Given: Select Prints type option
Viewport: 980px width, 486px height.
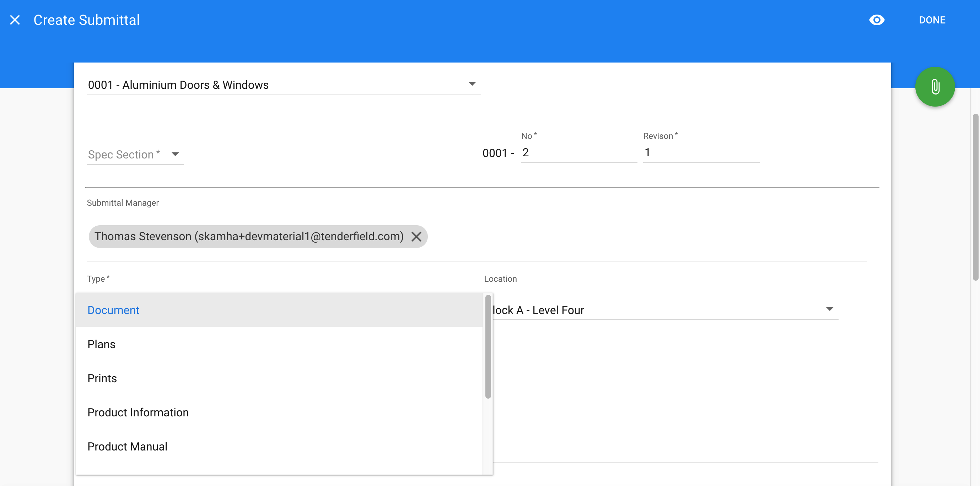Looking at the screenshot, I should (x=279, y=378).
